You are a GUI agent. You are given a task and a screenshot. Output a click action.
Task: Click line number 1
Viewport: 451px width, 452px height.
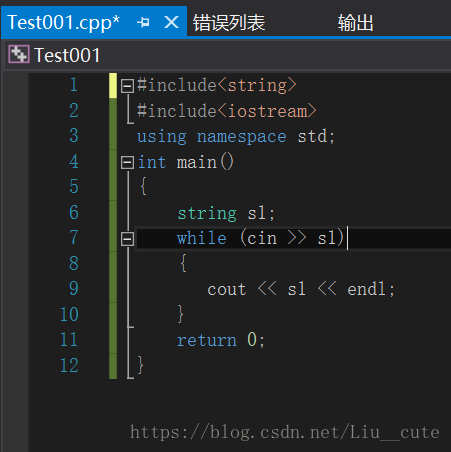(74, 85)
